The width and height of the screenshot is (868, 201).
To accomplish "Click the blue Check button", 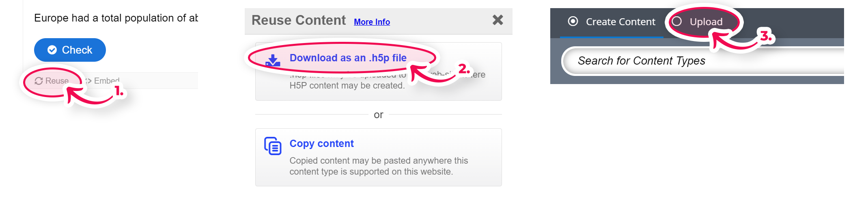I will (x=70, y=50).
